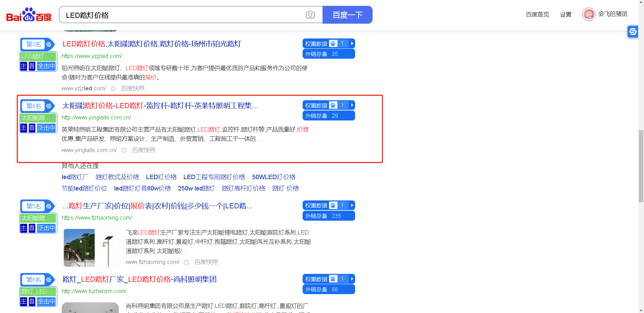Click the 全击中 tag under 第6名
The height and width of the screenshot is (313, 644).
[46, 302]
